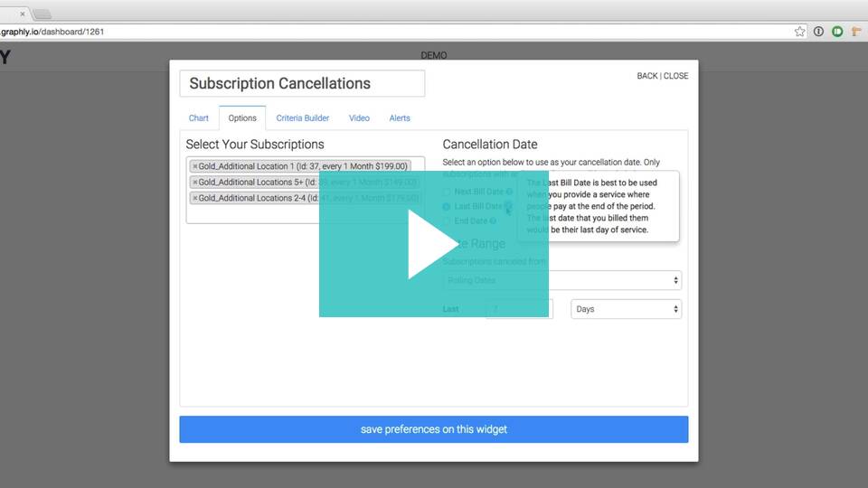
Task: Open the Video tab
Action: [359, 117]
